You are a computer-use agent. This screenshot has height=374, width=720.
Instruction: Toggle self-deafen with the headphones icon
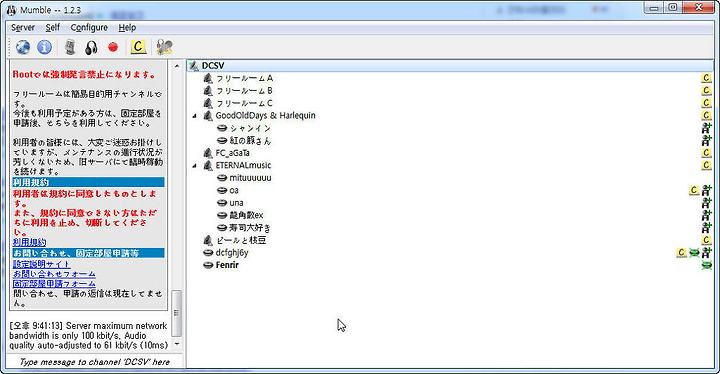pos(91,47)
